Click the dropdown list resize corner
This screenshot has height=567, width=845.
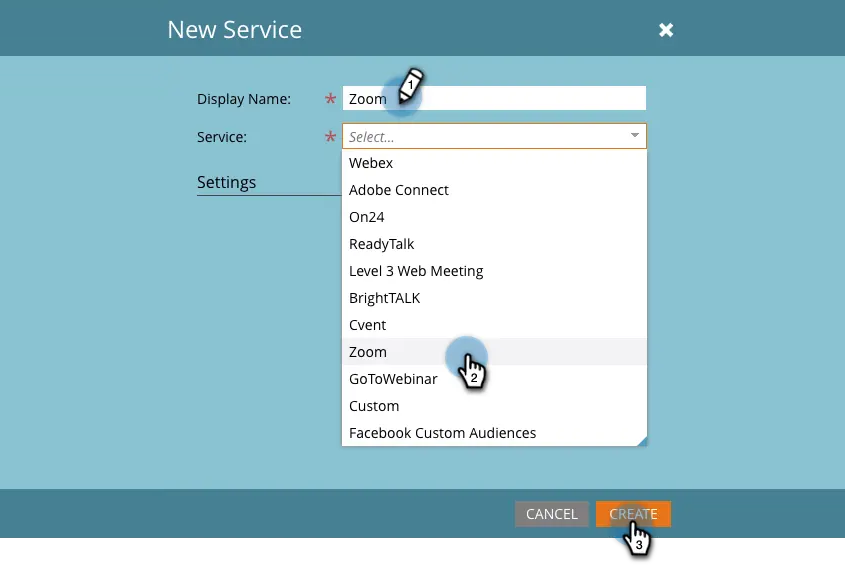pyautogui.click(x=642, y=441)
